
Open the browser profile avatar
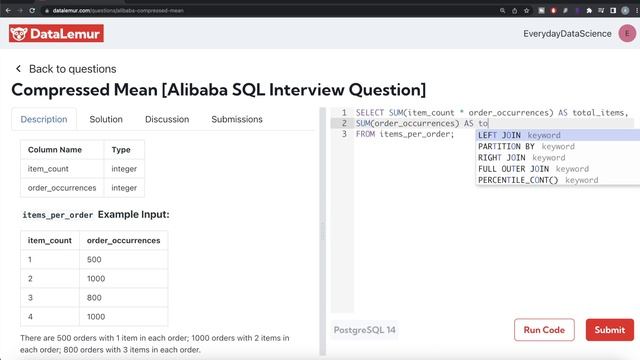(x=625, y=11)
